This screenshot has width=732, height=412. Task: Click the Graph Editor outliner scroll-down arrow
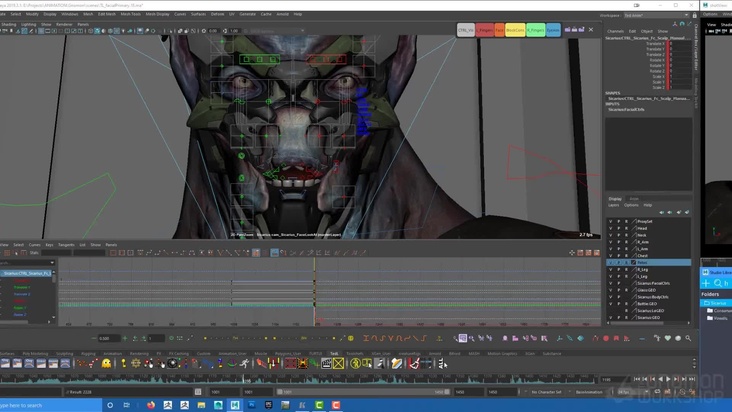[x=54, y=318]
